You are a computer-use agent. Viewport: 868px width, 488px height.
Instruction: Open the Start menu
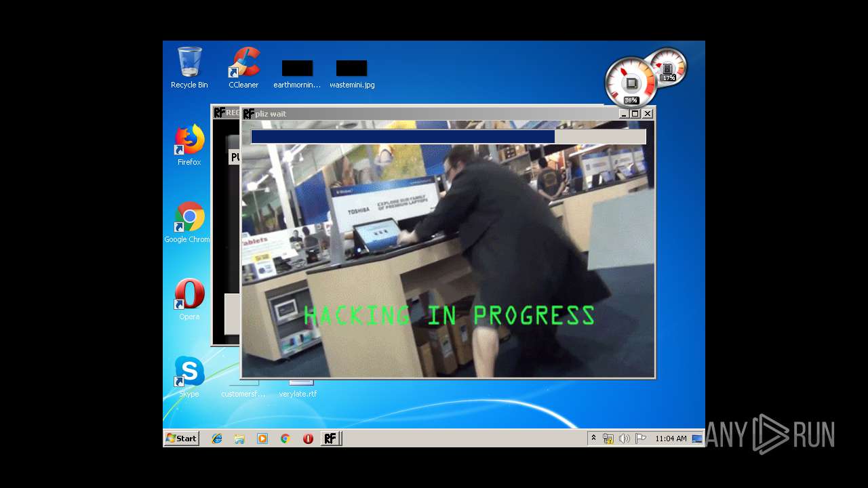182,439
